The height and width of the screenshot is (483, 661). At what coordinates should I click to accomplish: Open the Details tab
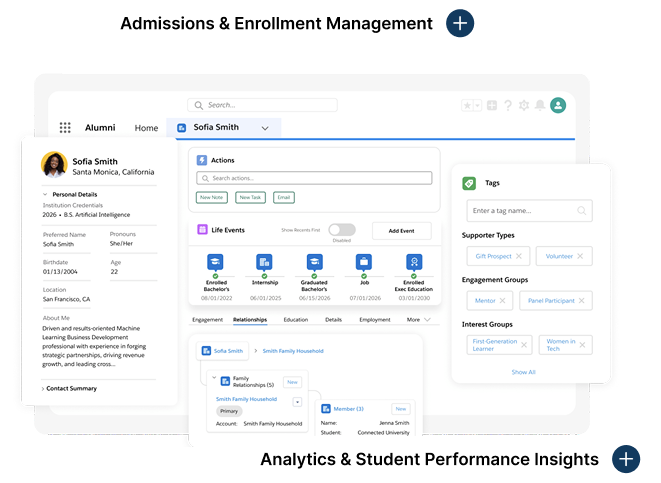pos(333,319)
